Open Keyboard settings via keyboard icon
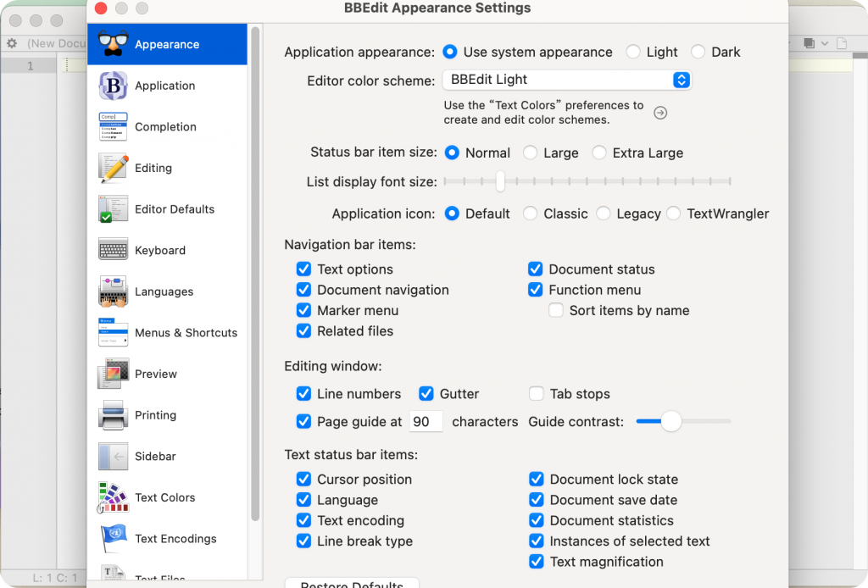Screen dimensions: 868x588 coord(113,250)
